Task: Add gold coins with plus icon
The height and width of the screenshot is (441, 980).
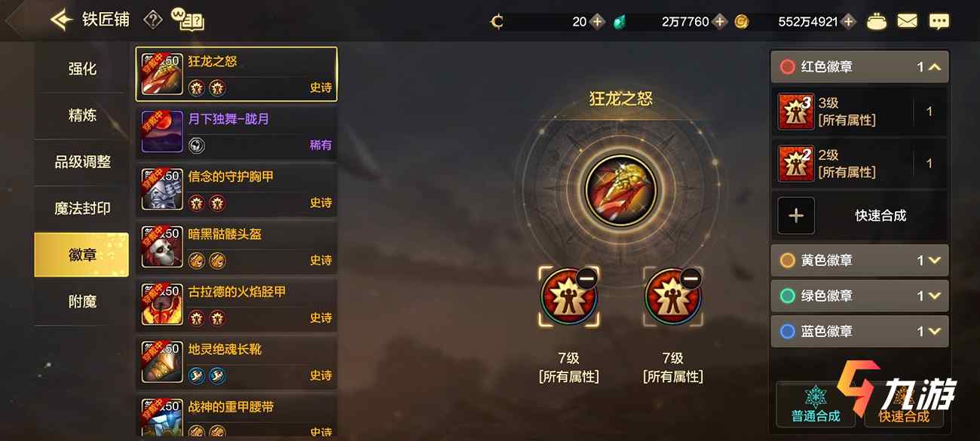Action: click(849, 22)
